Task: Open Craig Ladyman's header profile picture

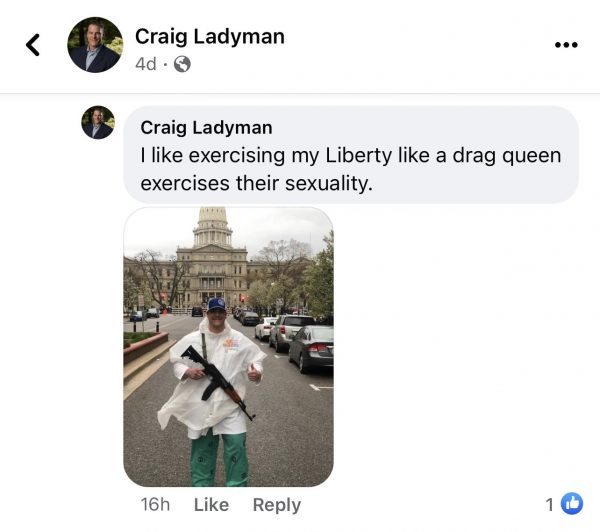Action: (x=95, y=45)
